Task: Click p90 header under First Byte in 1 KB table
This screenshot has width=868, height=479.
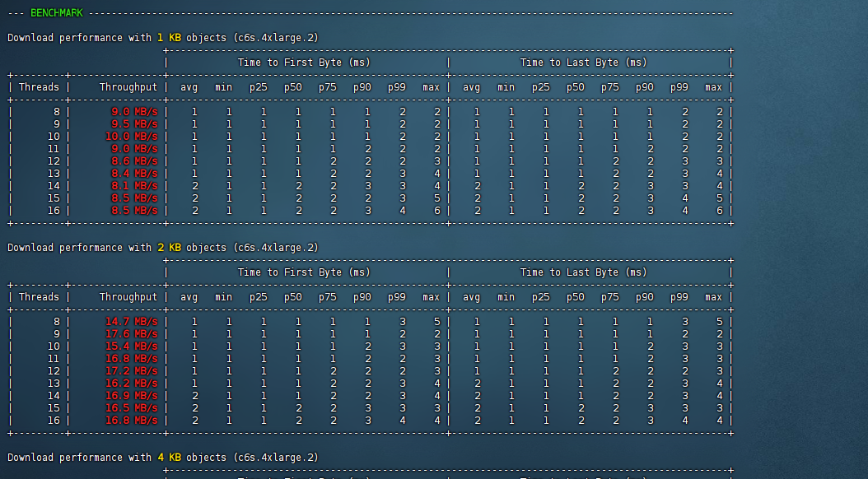Action: pyautogui.click(x=362, y=87)
